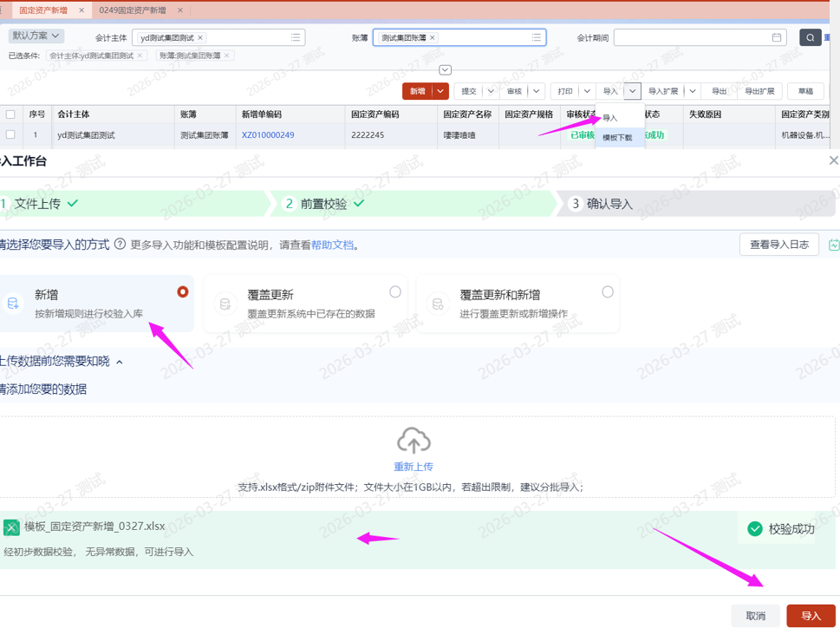The image size is (840, 628).
Task: Click the list icon in 会计主体 field
Action: [x=296, y=37]
